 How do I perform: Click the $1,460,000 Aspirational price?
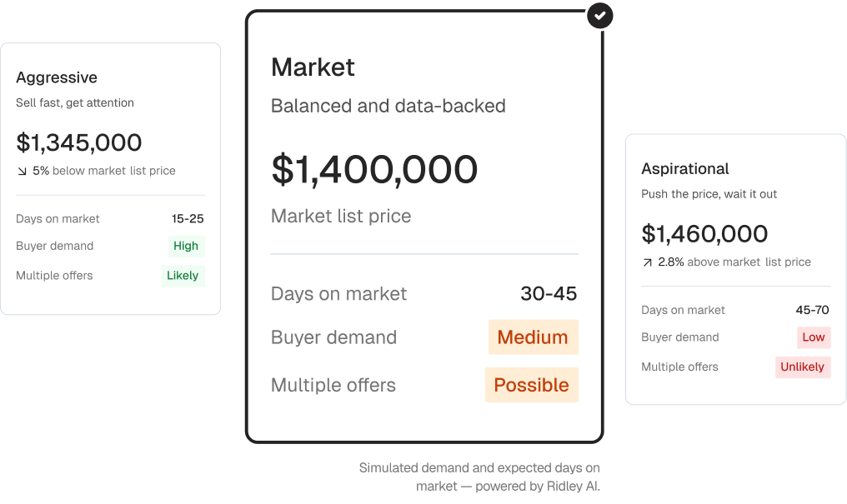tap(704, 233)
